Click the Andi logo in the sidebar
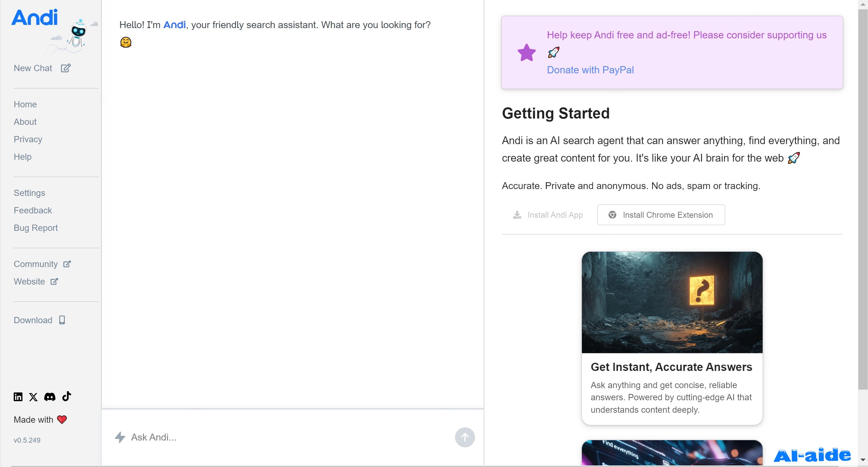Image resolution: width=868 pixels, height=467 pixels. pyautogui.click(x=35, y=17)
